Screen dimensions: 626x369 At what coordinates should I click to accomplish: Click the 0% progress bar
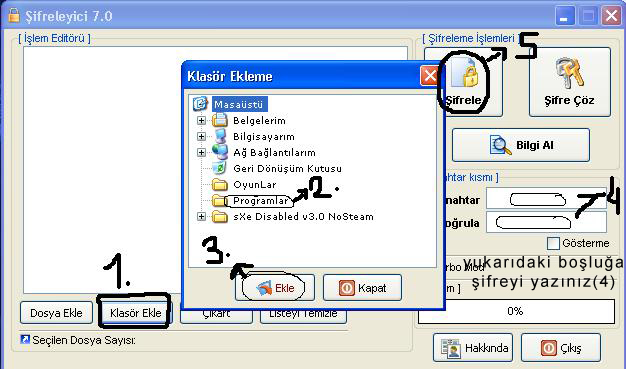pos(516,311)
